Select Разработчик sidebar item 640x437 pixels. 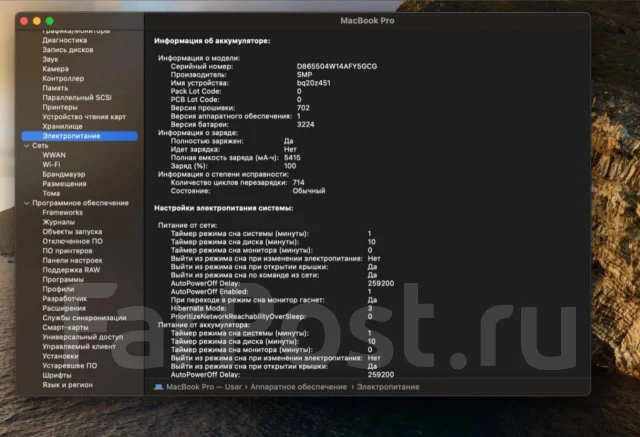[64, 299]
